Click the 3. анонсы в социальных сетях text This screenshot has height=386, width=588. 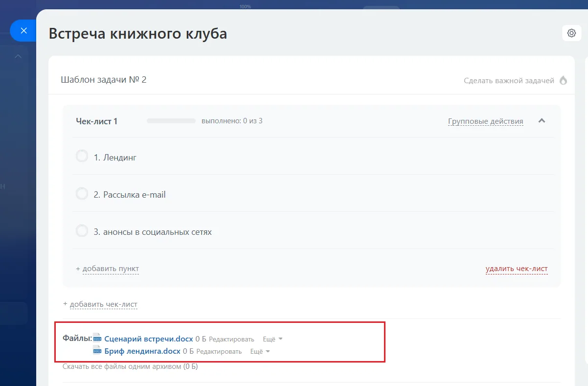coord(153,232)
